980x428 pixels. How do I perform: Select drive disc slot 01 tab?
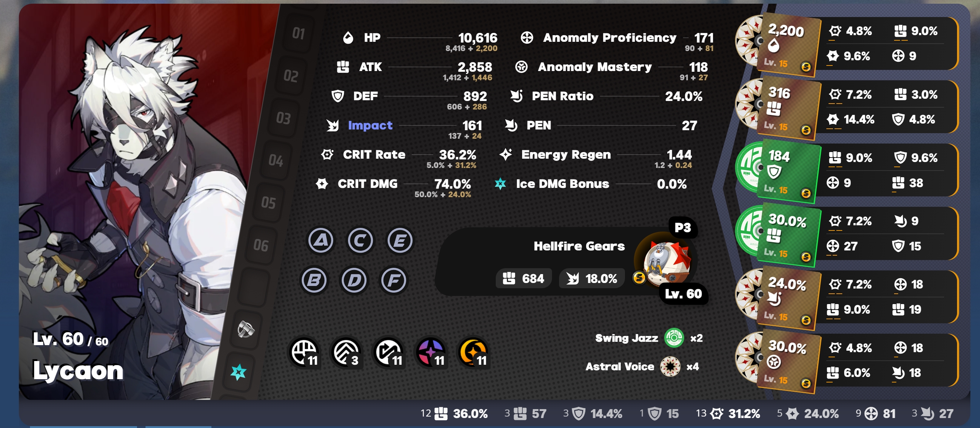point(299,33)
